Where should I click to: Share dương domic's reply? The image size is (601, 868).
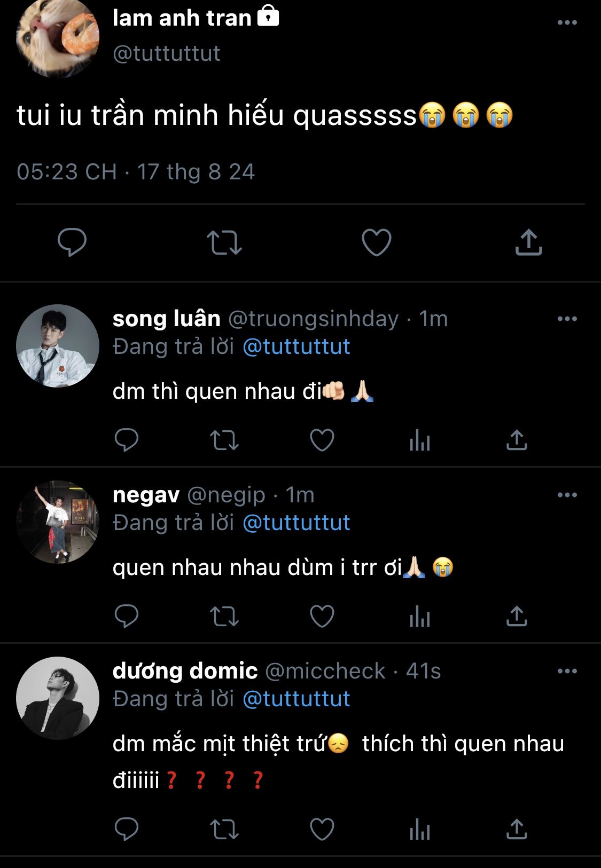coord(517,830)
